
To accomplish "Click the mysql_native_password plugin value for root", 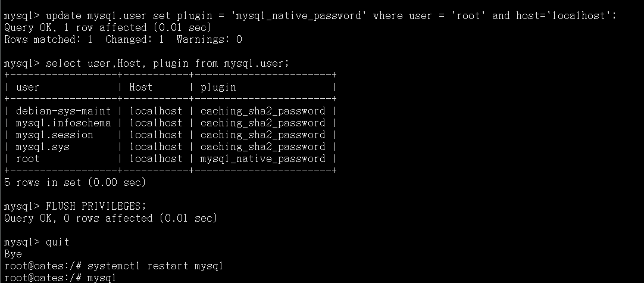I will pos(262,158).
